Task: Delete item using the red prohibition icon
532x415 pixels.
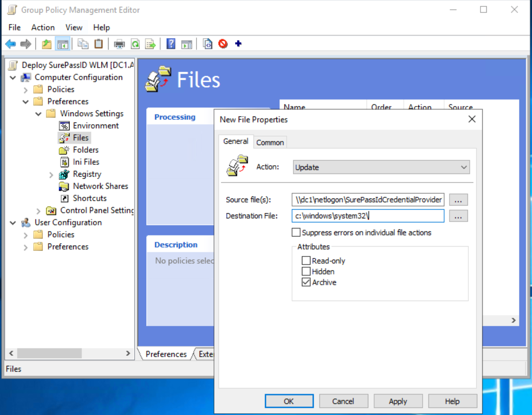Action: click(x=223, y=43)
